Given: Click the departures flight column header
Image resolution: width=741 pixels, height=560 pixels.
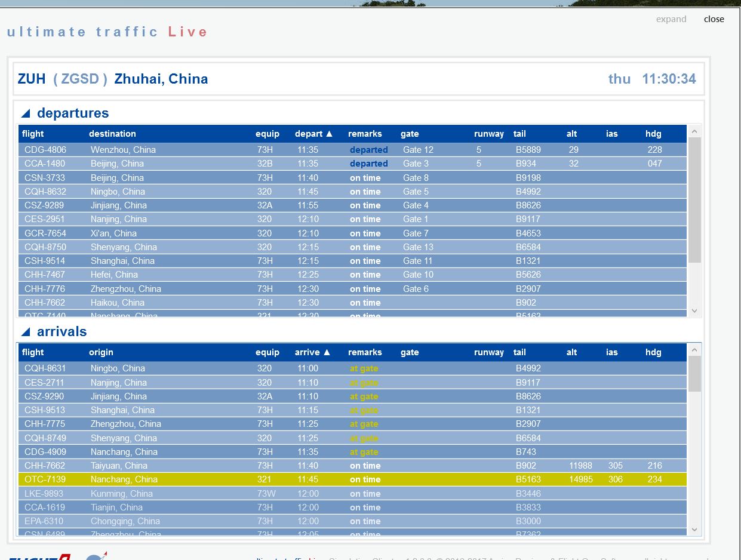Looking at the screenshot, I should (33, 134).
